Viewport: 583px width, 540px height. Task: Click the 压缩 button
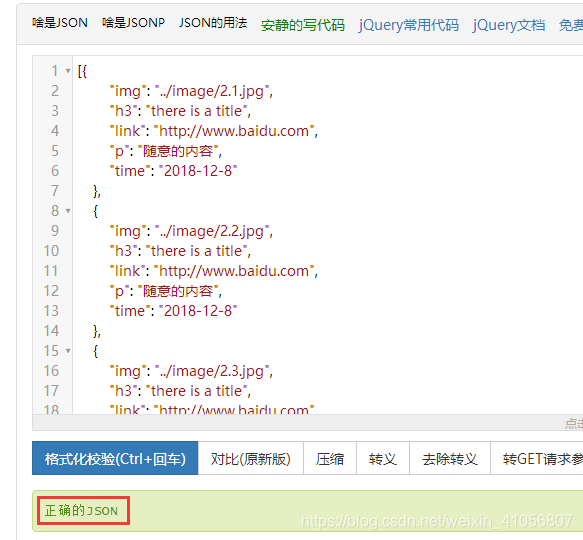click(x=330, y=458)
